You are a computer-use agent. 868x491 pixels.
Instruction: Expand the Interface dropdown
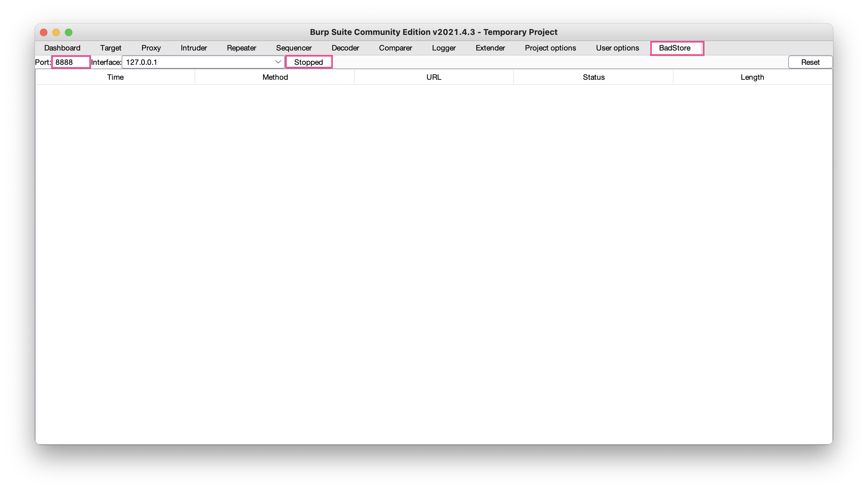pyautogui.click(x=277, y=62)
